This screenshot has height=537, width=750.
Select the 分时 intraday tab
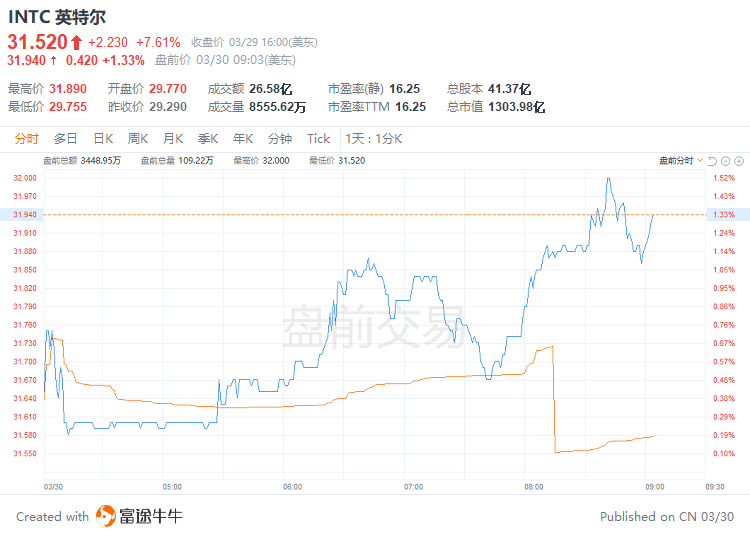point(26,139)
